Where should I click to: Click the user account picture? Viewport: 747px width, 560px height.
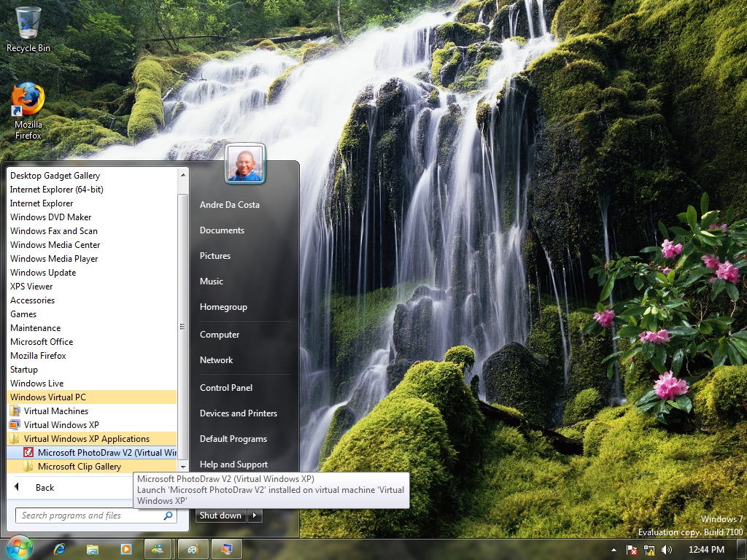click(x=245, y=163)
